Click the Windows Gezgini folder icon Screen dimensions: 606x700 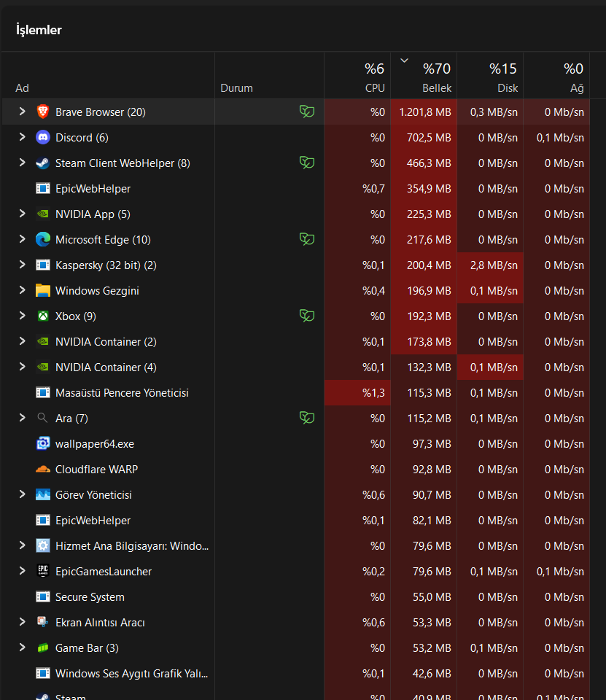coord(43,290)
